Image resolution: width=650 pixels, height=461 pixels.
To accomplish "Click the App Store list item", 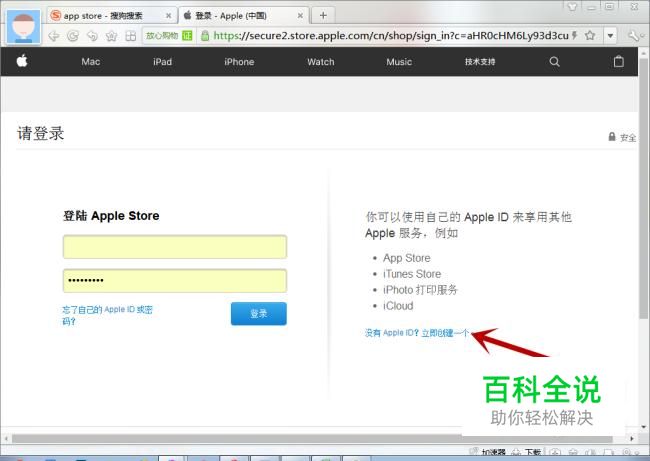I will [407, 258].
